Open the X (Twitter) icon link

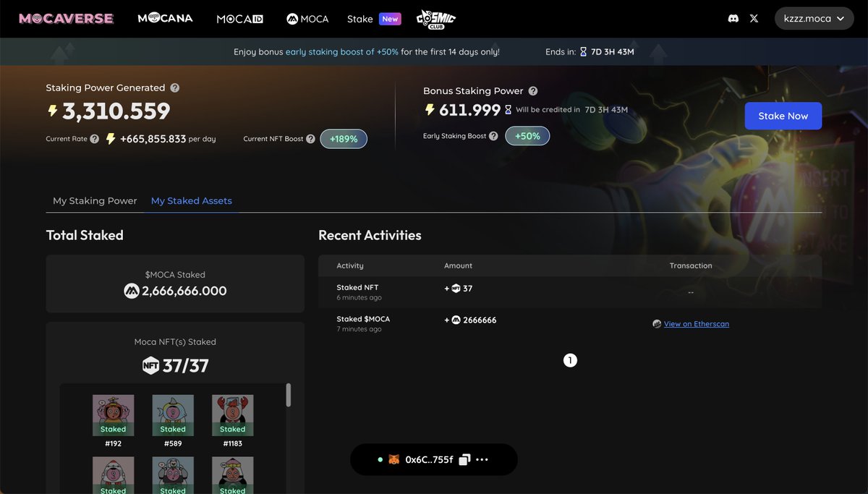pos(754,19)
